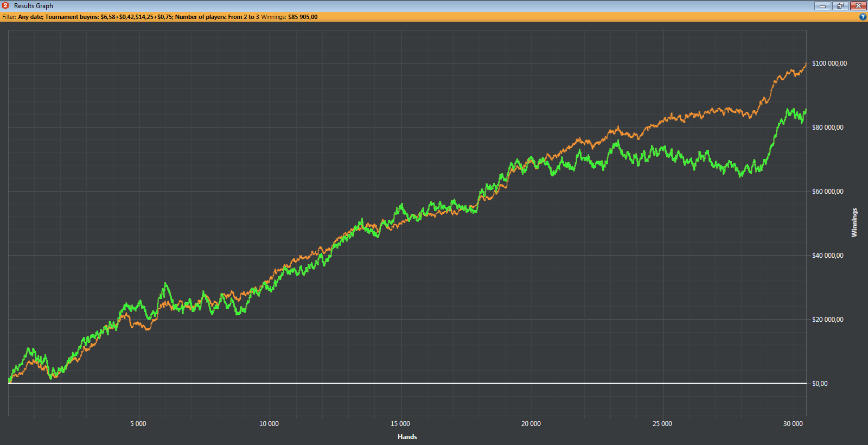Restore down the Results Graph window
Viewport: 868px width, 445px height.
coord(840,5)
